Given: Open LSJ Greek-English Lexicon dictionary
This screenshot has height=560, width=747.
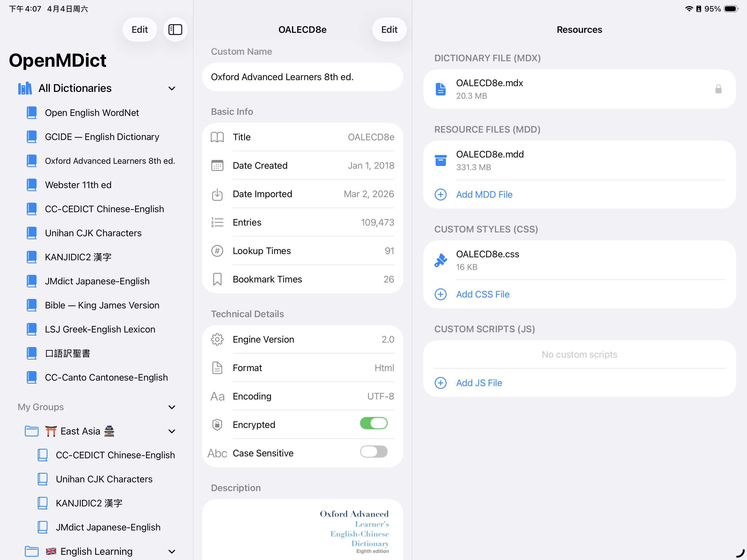Looking at the screenshot, I should 100,329.
